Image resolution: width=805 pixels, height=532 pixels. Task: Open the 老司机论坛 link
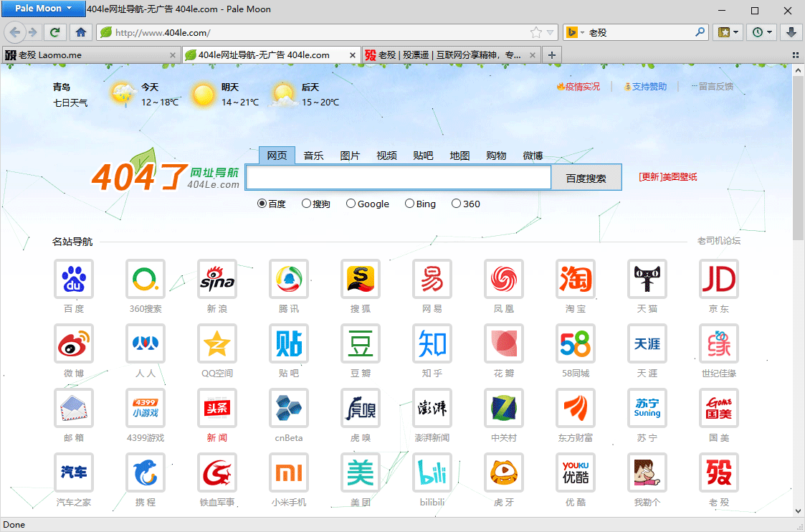719,241
